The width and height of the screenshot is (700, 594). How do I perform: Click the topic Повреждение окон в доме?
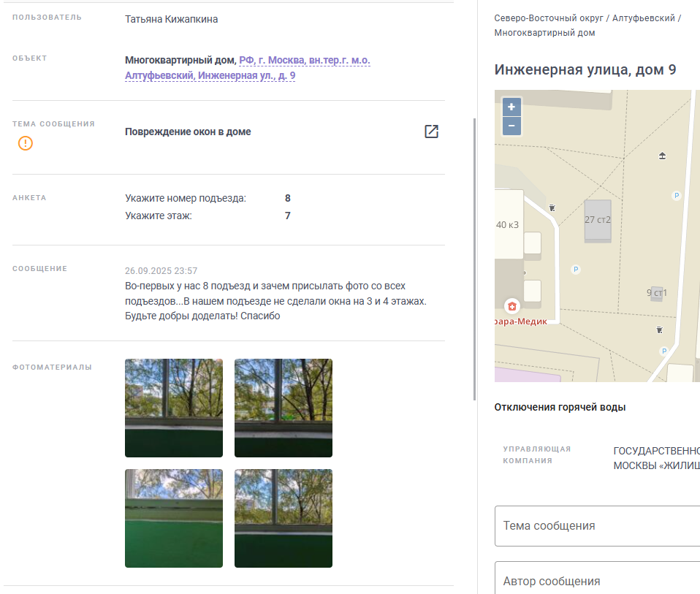188,132
